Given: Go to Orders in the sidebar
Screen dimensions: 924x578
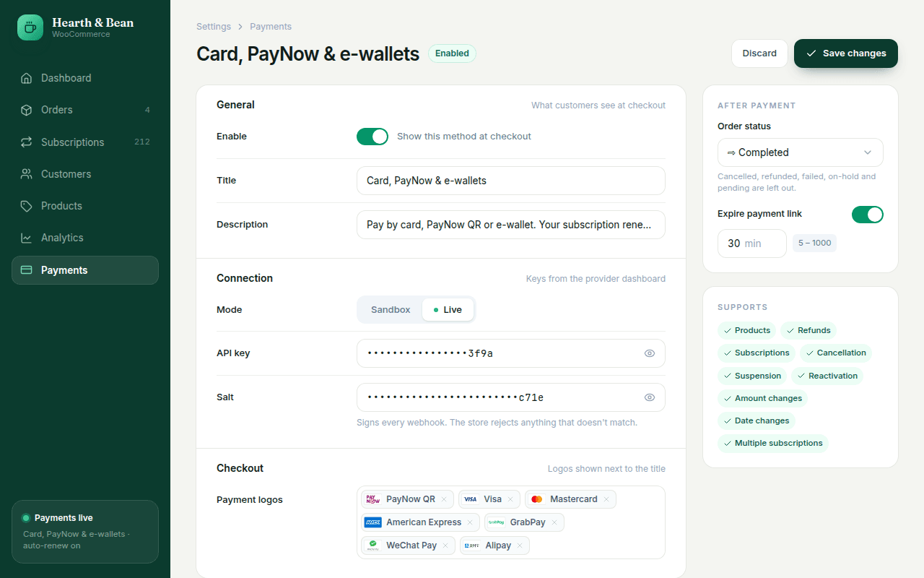Looking at the screenshot, I should click(85, 110).
